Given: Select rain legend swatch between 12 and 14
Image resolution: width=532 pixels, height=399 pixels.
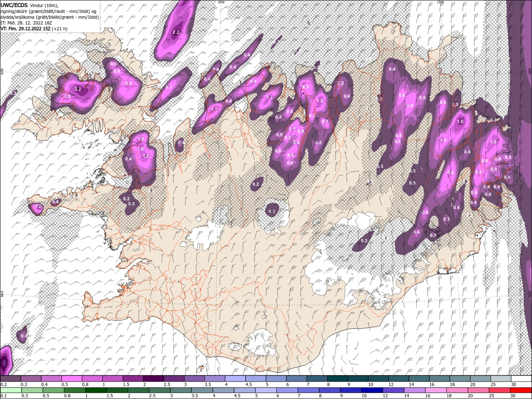Looking at the screenshot, I should [x=394, y=390].
